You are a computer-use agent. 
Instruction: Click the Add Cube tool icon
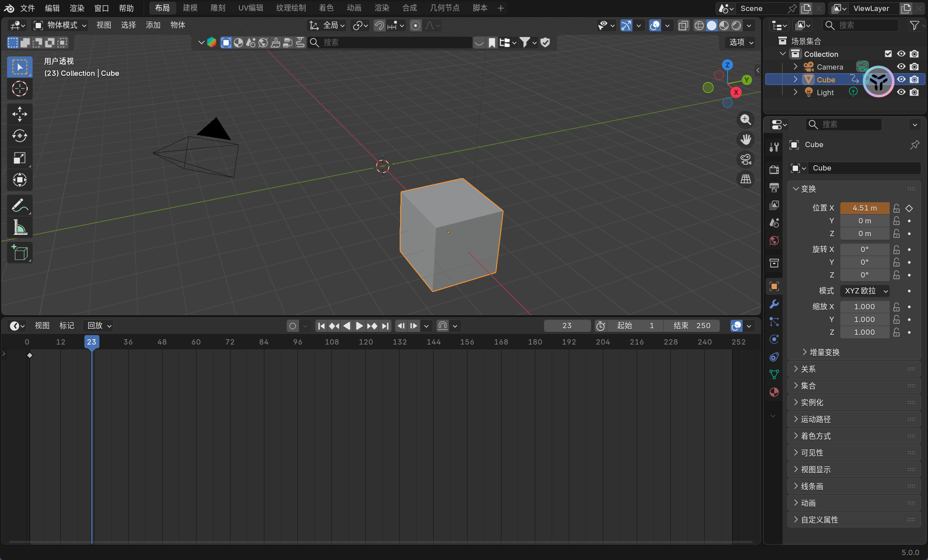pos(19,252)
